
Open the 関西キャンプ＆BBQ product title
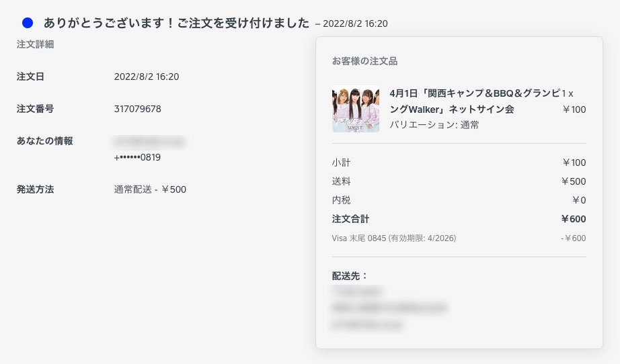(474, 101)
